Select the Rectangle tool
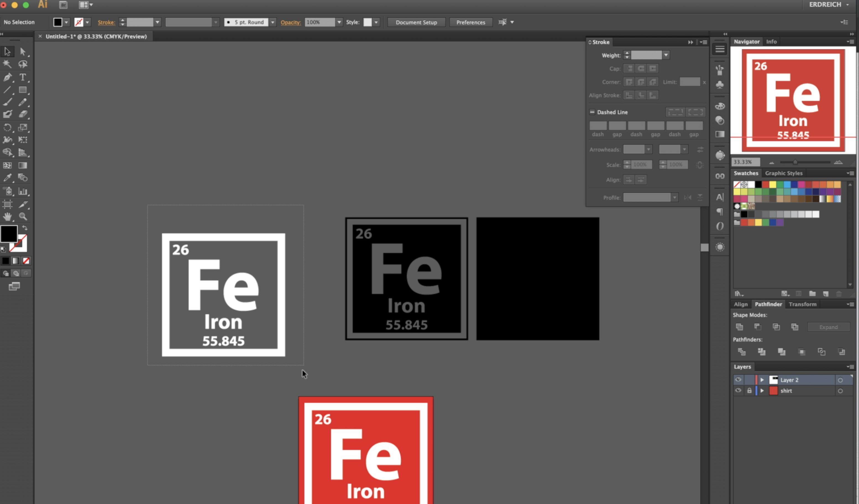Image resolution: width=859 pixels, height=504 pixels. coord(23,90)
